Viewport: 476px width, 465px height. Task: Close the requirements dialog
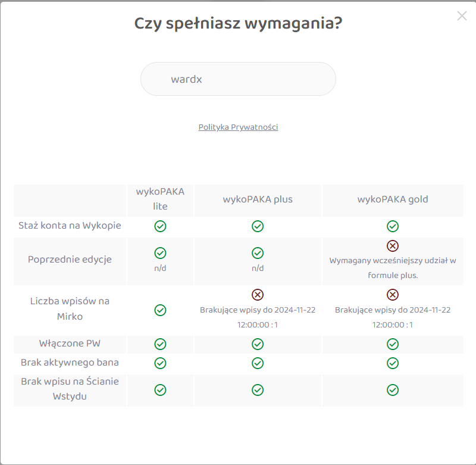[462, 16]
